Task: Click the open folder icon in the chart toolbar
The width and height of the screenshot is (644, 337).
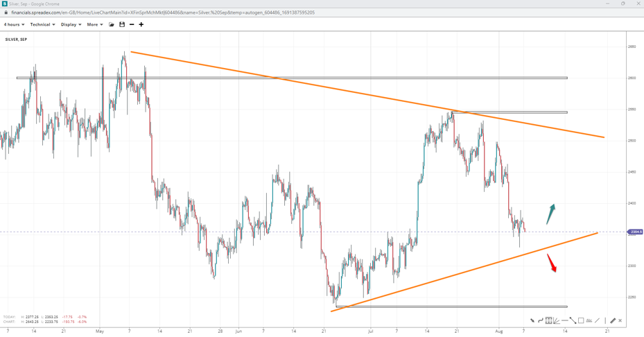Action: [112, 24]
